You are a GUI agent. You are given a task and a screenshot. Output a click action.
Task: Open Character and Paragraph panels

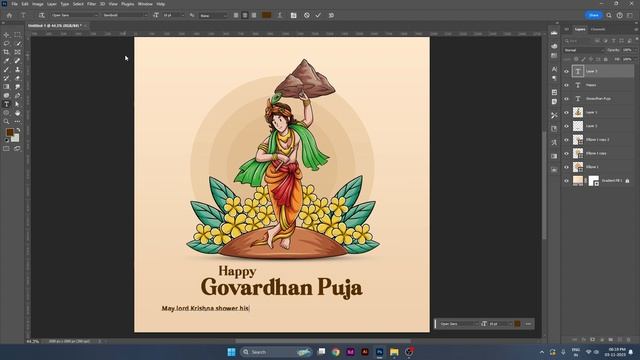(x=293, y=15)
